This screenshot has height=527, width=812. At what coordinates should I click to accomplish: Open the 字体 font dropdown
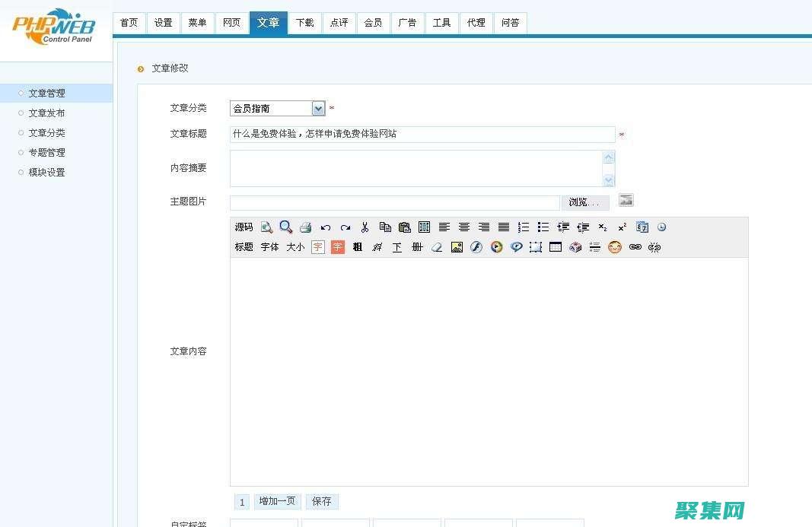point(269,247)
